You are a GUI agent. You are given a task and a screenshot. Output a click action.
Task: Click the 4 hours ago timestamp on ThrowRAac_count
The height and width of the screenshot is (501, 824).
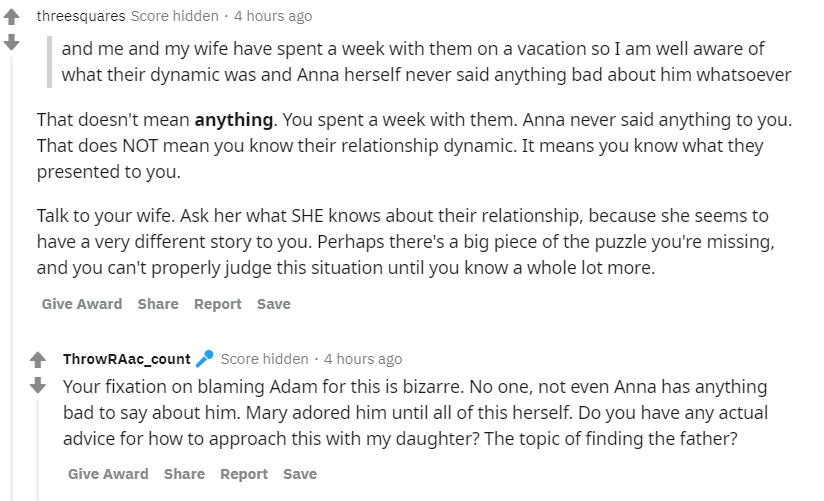click(363, 359)
